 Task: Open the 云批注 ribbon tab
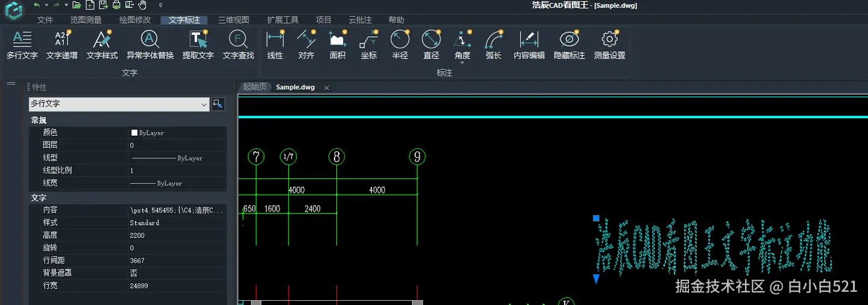tap(360, 20)
